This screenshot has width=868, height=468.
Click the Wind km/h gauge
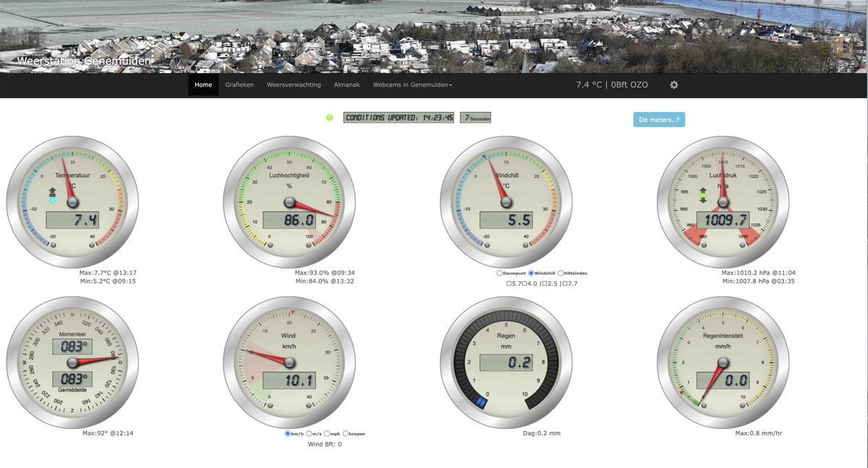289,362
